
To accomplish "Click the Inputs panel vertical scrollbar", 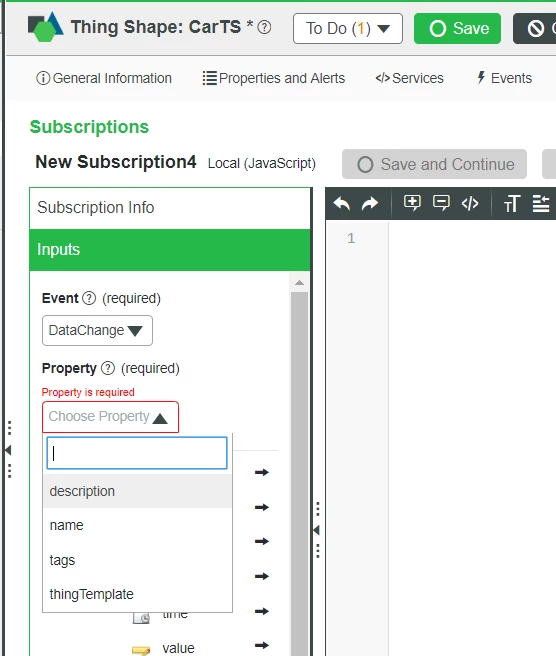I will (300, 473).
